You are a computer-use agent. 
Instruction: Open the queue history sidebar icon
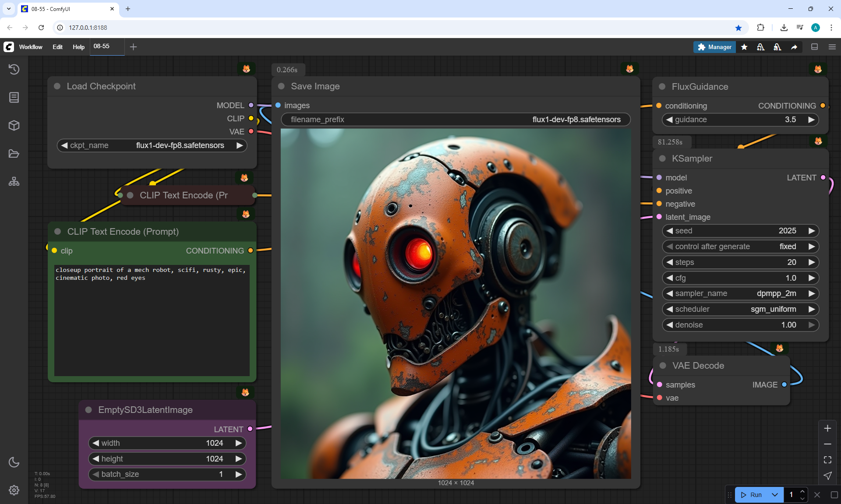(14, 69)
